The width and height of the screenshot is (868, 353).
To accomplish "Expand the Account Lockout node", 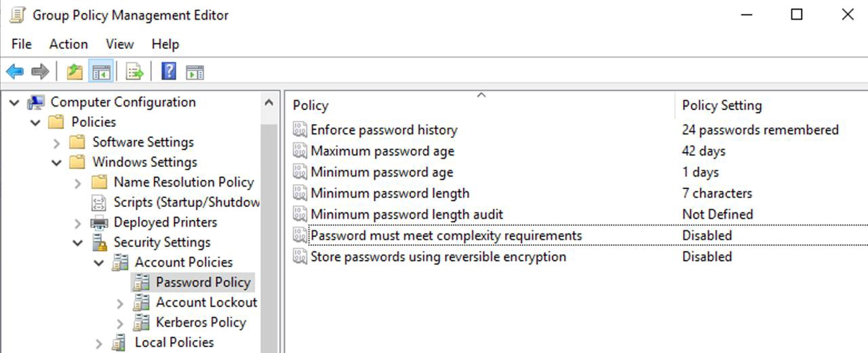I will point(120,303).
